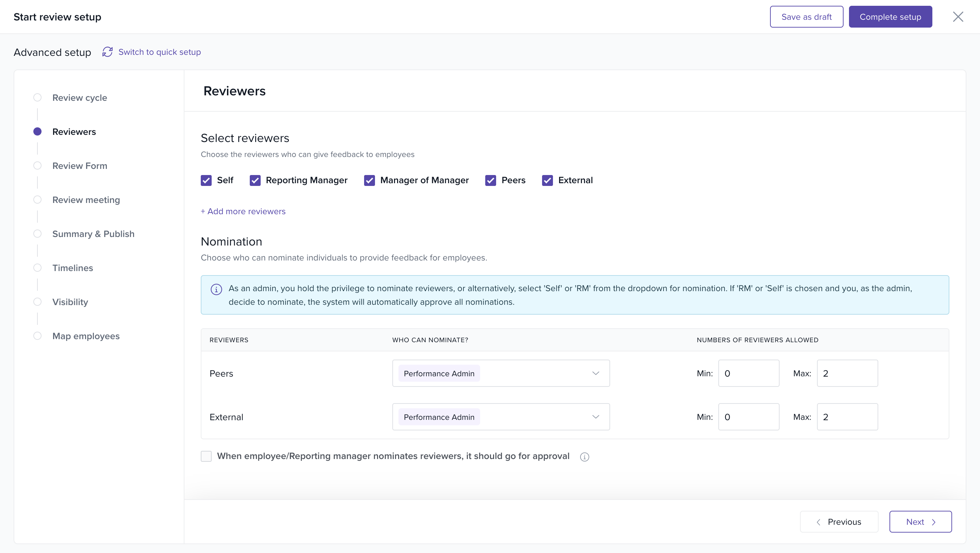The image size is (980, 553).
Task: Click the Add more reviewers link
Action: (x=243, y=211)
